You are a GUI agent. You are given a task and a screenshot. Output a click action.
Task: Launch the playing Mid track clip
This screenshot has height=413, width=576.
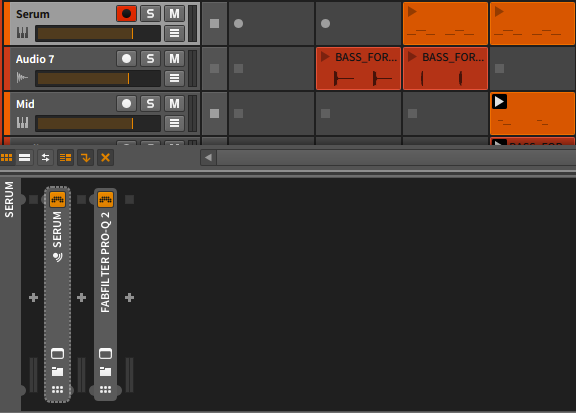point(500,102)
